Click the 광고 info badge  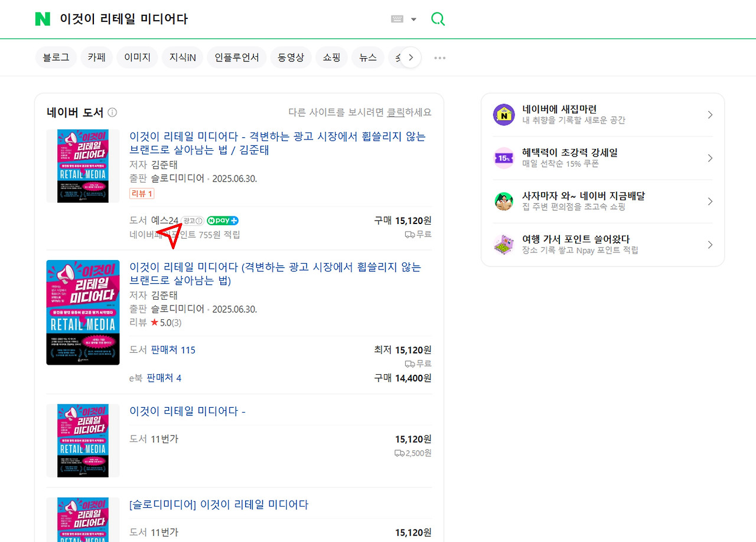click(x=193, y=221)
